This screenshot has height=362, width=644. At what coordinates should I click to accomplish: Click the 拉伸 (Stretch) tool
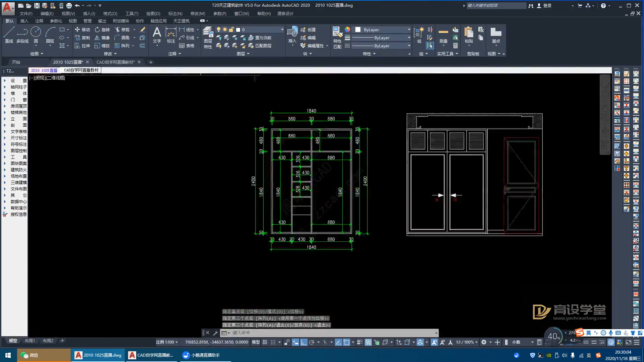click(x=82, y=46)
